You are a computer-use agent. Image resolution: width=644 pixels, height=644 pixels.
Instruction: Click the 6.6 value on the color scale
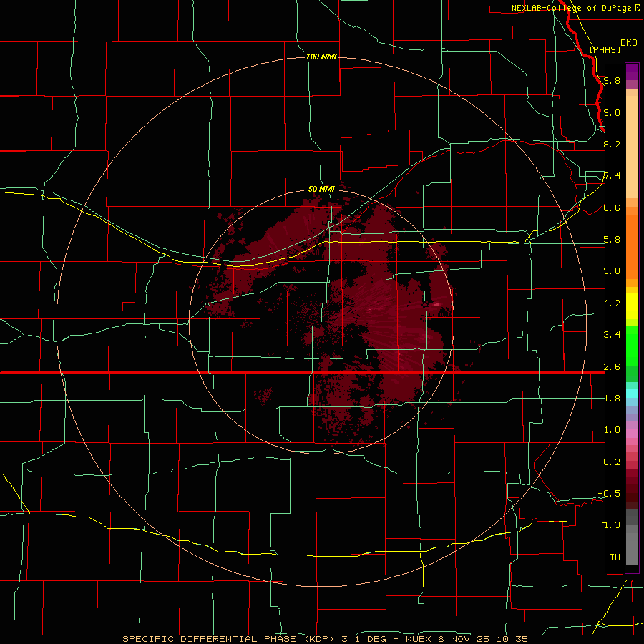(x=612, y=208)
